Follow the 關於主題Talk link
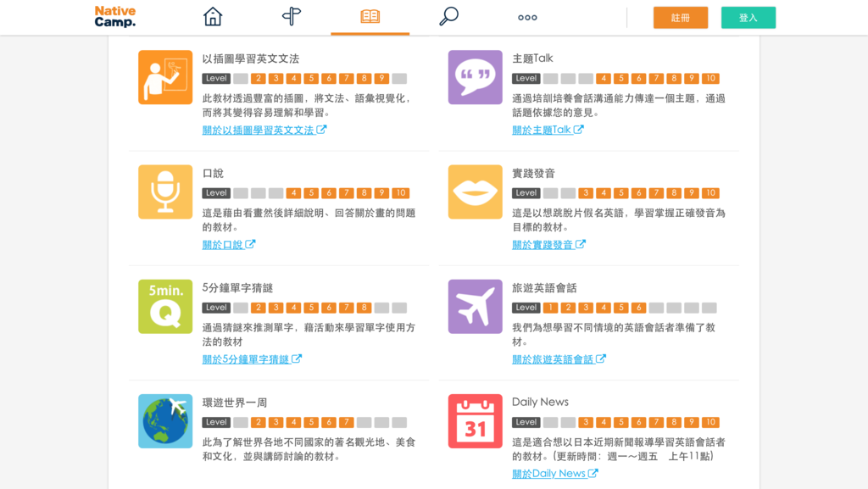868x489 pixels. [548, 130]
